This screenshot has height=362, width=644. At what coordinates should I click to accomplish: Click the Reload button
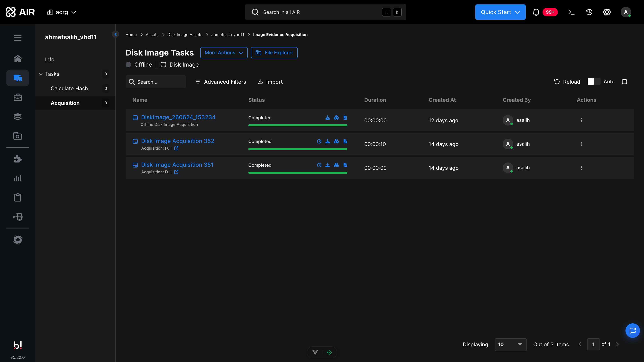pos(567,82)
